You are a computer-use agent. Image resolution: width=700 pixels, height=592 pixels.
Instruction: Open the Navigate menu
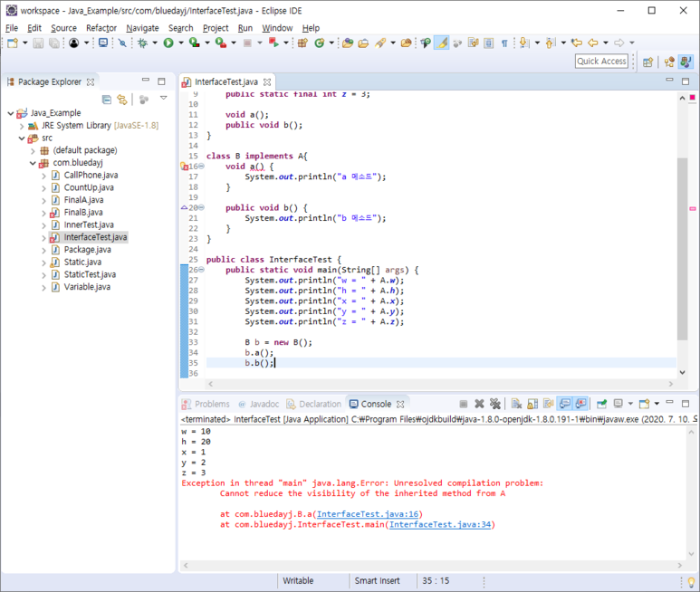click(x=142, y=28)
